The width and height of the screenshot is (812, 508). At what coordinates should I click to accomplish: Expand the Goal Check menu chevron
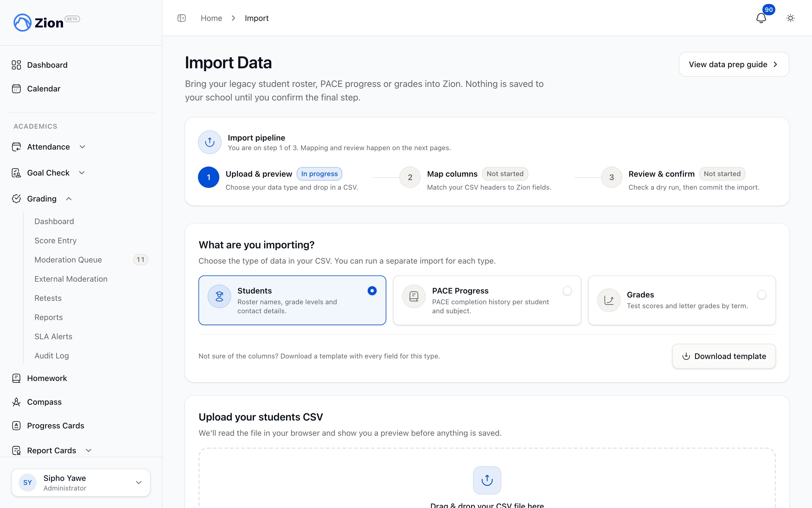(81, 173)
